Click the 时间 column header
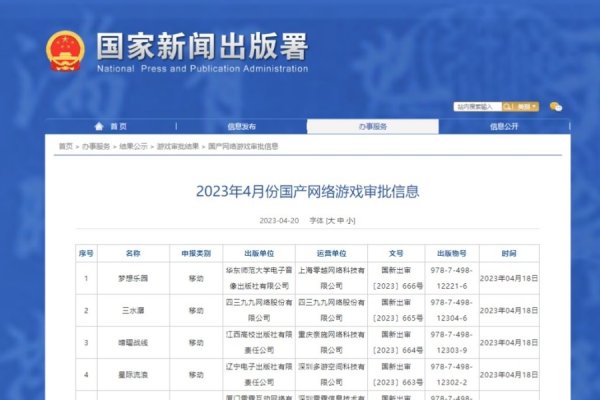This screenshot has width=600, height=400. point(509,253)
